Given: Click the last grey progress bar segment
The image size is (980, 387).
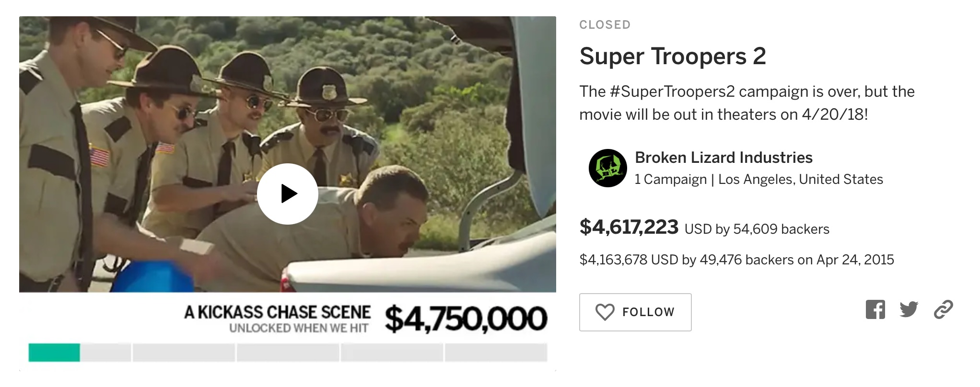Looking at the screenshot, I should (496, 353).
